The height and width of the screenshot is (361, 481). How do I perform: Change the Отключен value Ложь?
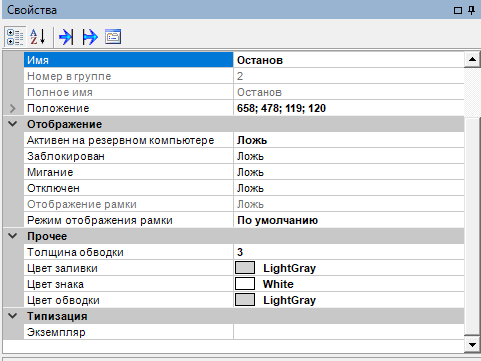(349, 188)
